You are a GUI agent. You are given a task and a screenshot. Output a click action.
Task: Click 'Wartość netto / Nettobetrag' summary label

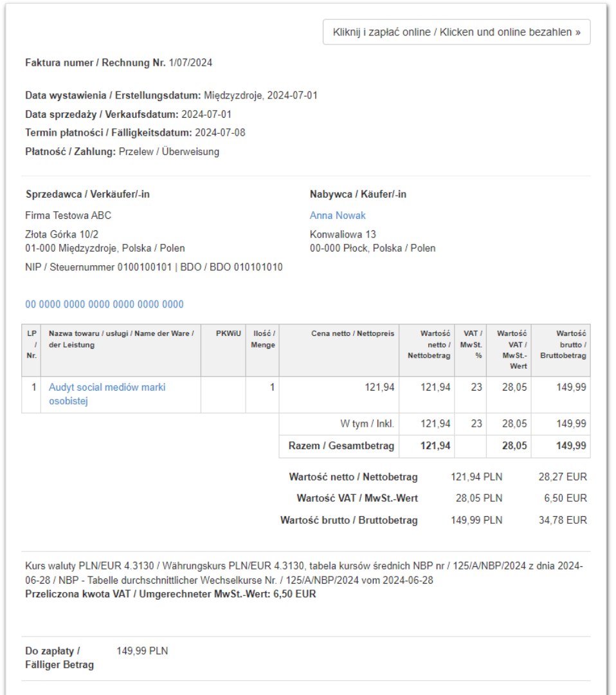tap(354, 477)
